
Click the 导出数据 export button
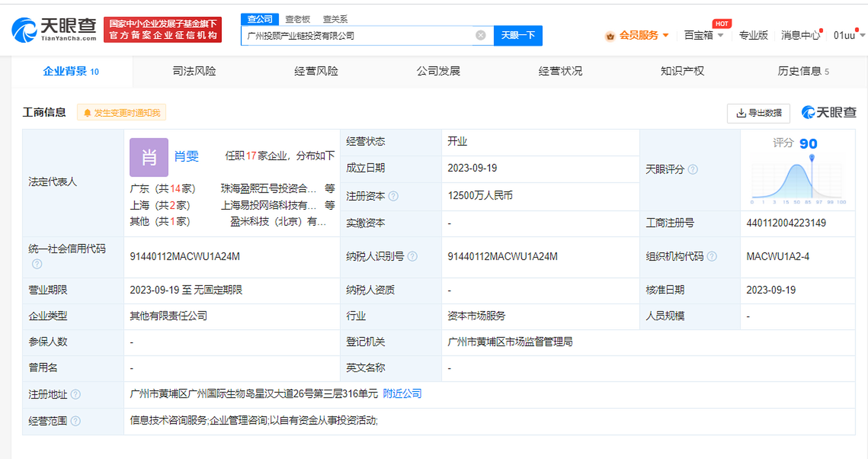[758, 113]
